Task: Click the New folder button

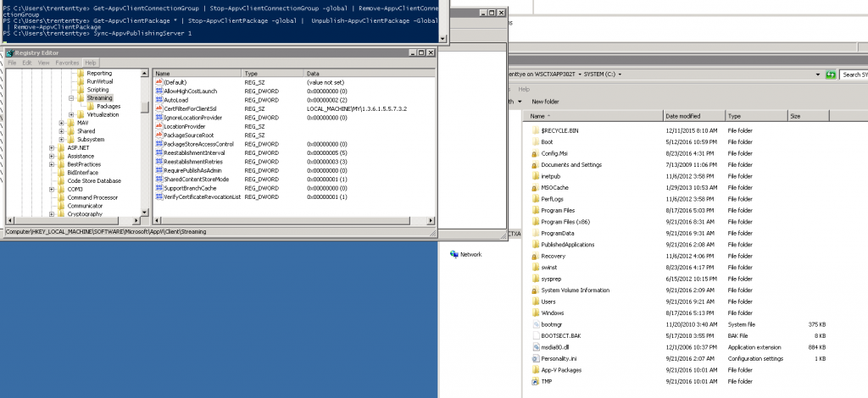Action: (x=547, y=102)
